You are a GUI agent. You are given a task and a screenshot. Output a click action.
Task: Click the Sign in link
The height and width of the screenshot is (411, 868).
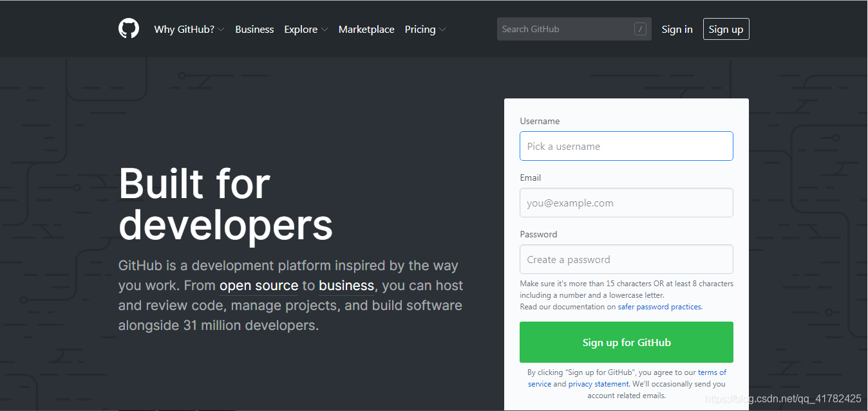(677, 30)
